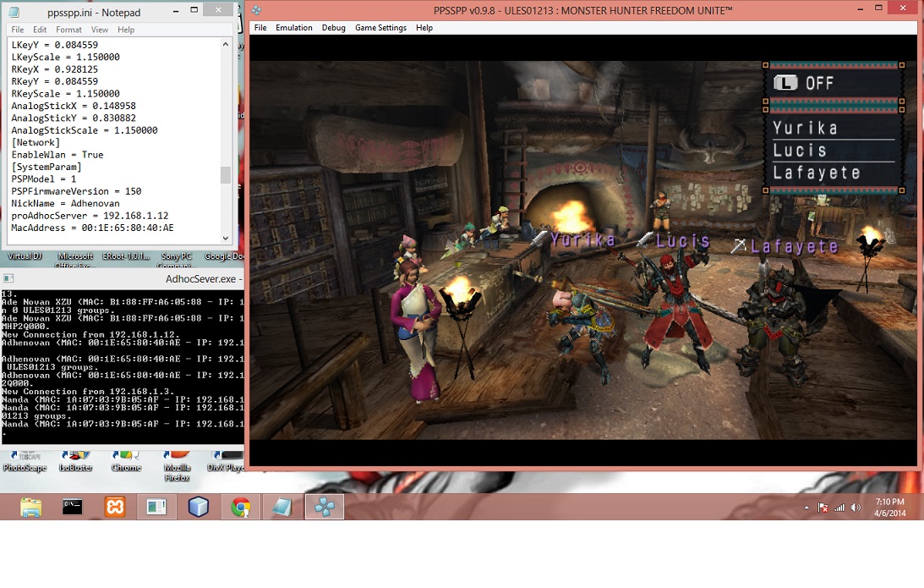Show hidden system tray icons
Viewport: 924px width, 588px height.
pos(806,508)
